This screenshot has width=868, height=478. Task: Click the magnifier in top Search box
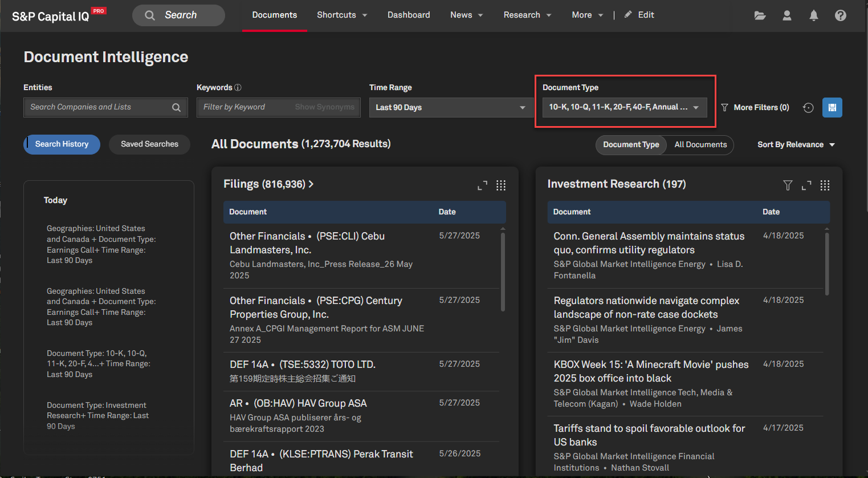click(x=150, y=15)
